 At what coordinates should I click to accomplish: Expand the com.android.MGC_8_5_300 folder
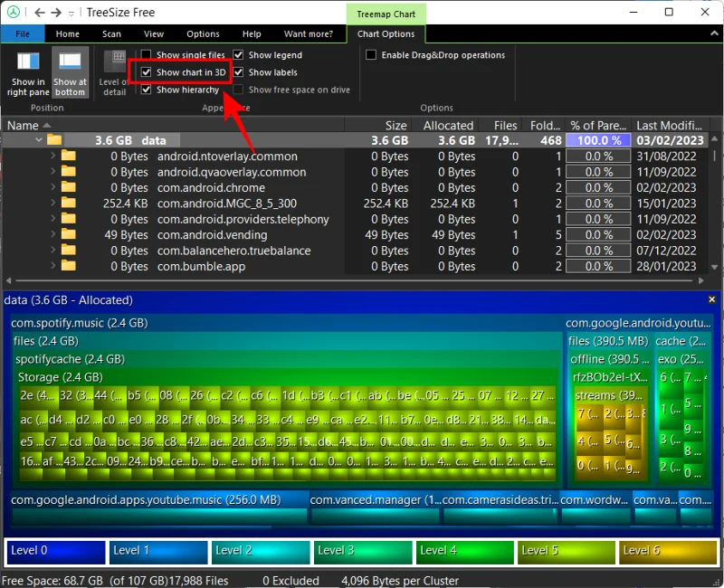(52, 203)
